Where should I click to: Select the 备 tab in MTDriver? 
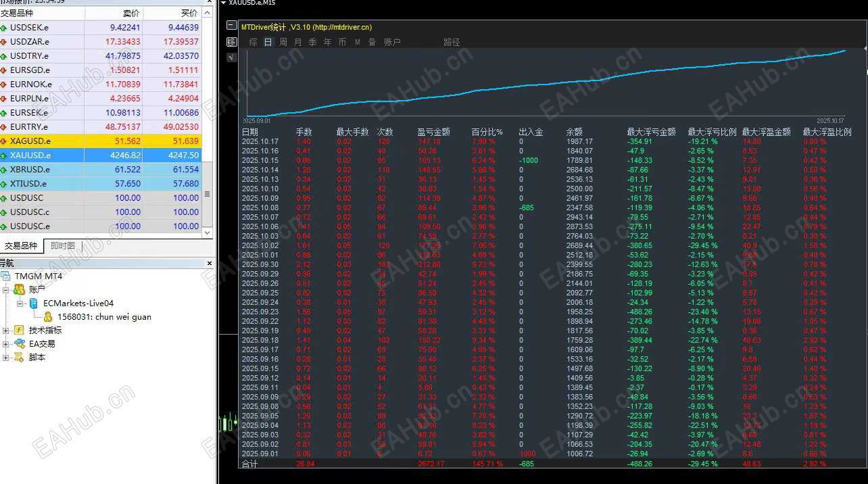point(372,42)
